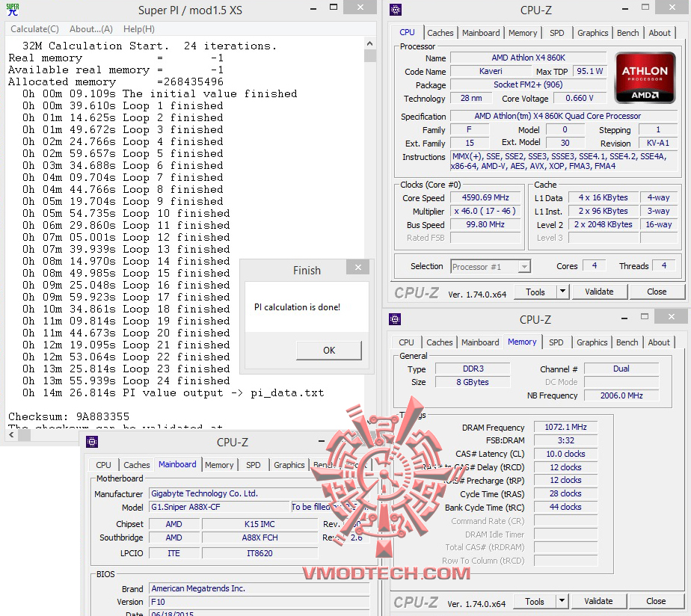The image size is (691, 616).
Task: Click the DRAM Frequency 1072.1 MHz value
Action: (x=565, y=427)
